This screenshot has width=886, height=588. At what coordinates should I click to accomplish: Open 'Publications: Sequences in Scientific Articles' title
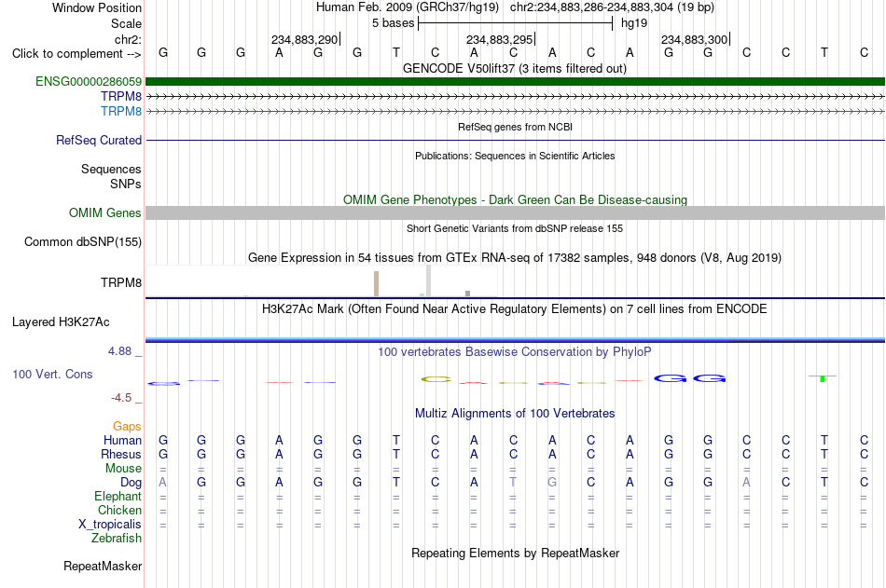click(515, 156)
